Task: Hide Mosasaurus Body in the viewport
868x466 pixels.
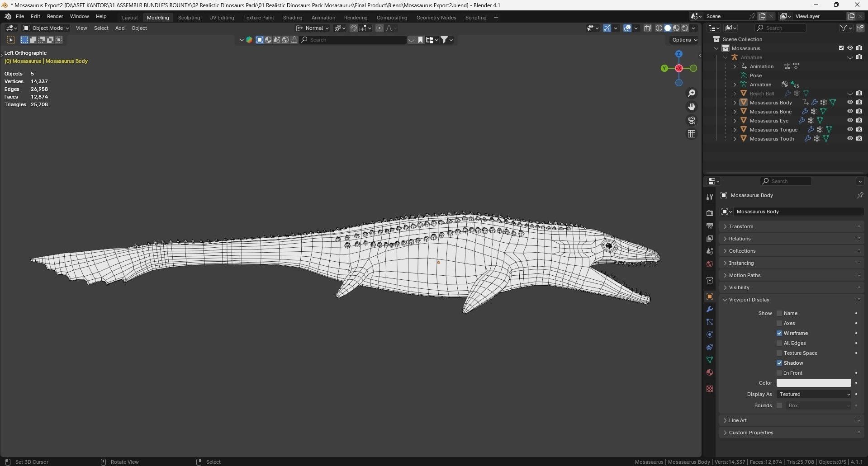Action: pos(850,103)
